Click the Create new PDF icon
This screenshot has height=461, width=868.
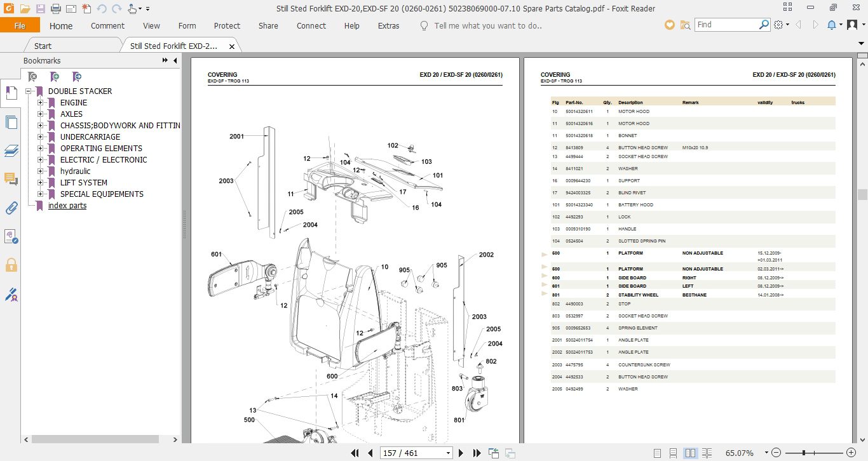coord(86,9)
